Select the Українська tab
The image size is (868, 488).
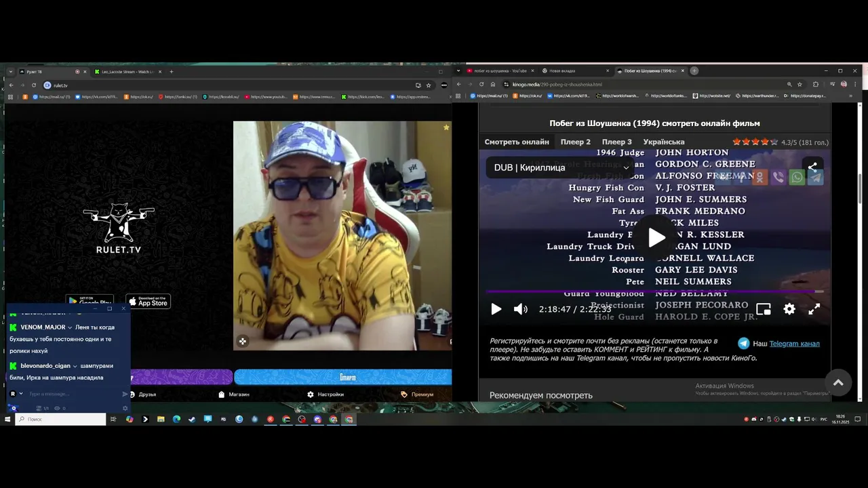click(x=664, y=142)
